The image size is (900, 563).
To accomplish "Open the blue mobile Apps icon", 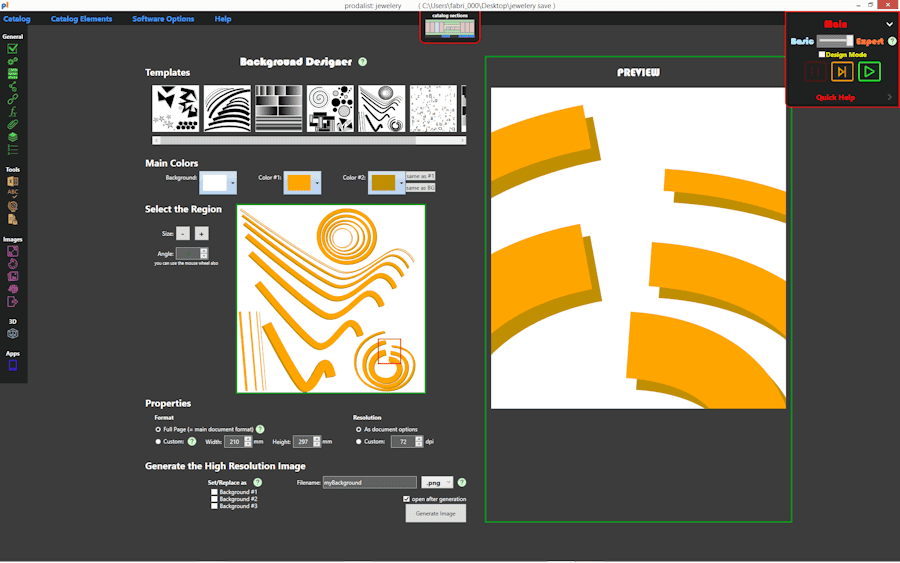I will click(x=13, y=366).
